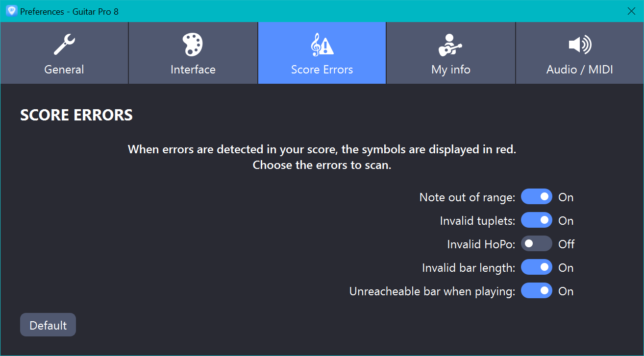
Task: Switch to the Interface tab label
Action: pos(193,70)
